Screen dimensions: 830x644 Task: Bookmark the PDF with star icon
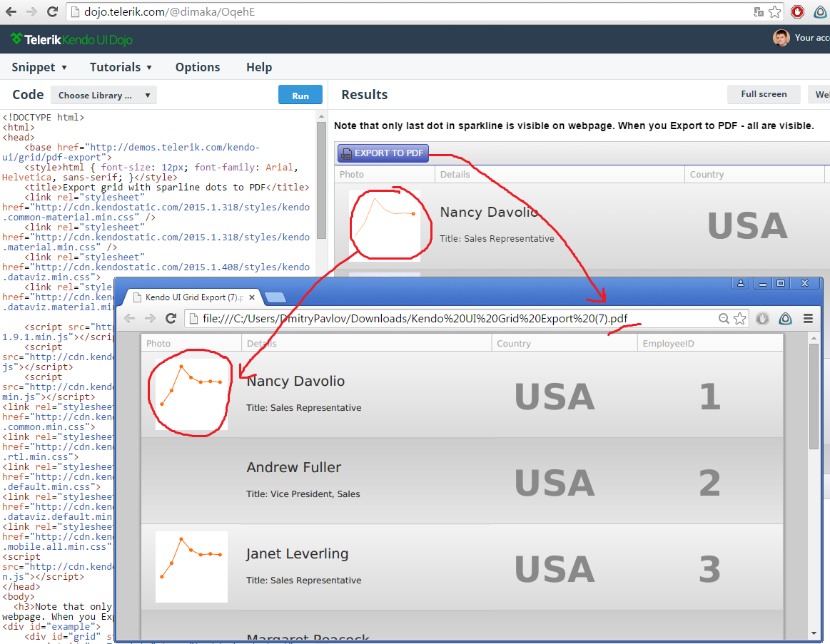[740, 319]
